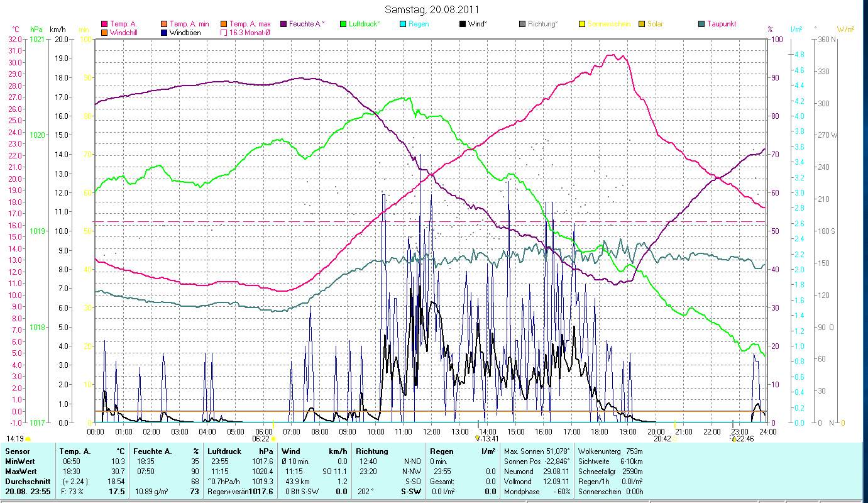Viewport: 868px width, 503px height.
Task: Click the 12:00 time axis label
Action: 431,432
